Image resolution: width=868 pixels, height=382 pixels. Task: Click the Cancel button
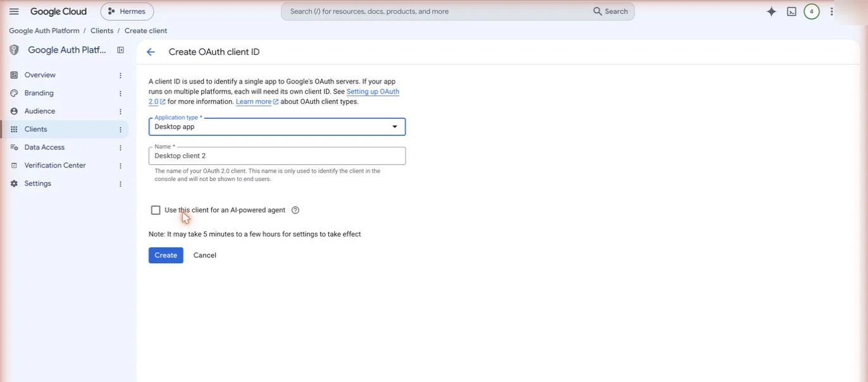pyautogui.click(x=205, y=255)
